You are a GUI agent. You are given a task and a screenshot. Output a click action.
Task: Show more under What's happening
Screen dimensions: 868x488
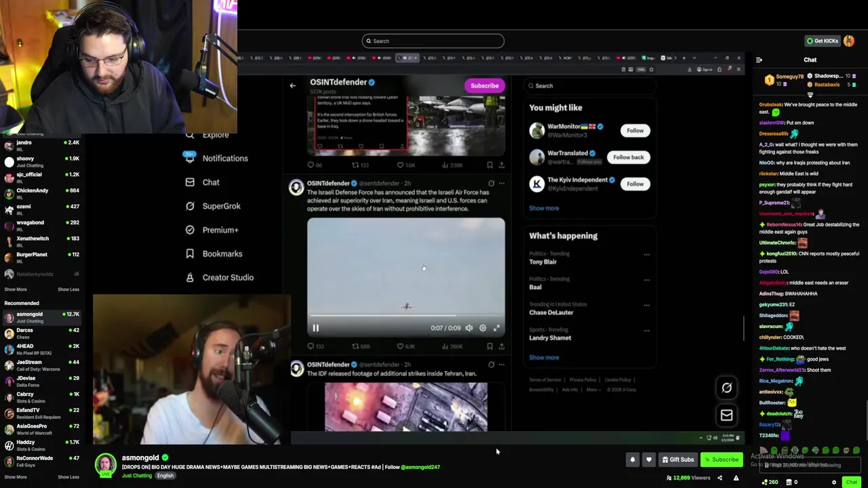(544, 357)
